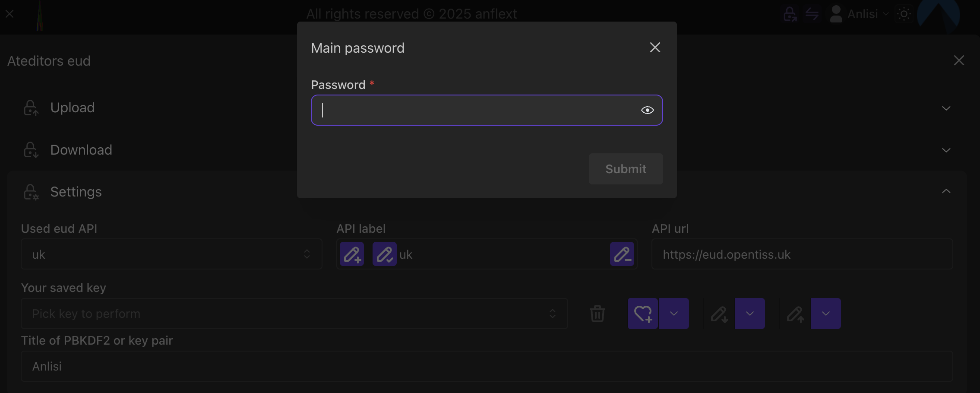Click the remove API label pencil-minus icon
The width and height of the screenshot is (980, 393).
click(x=622, y=254)
